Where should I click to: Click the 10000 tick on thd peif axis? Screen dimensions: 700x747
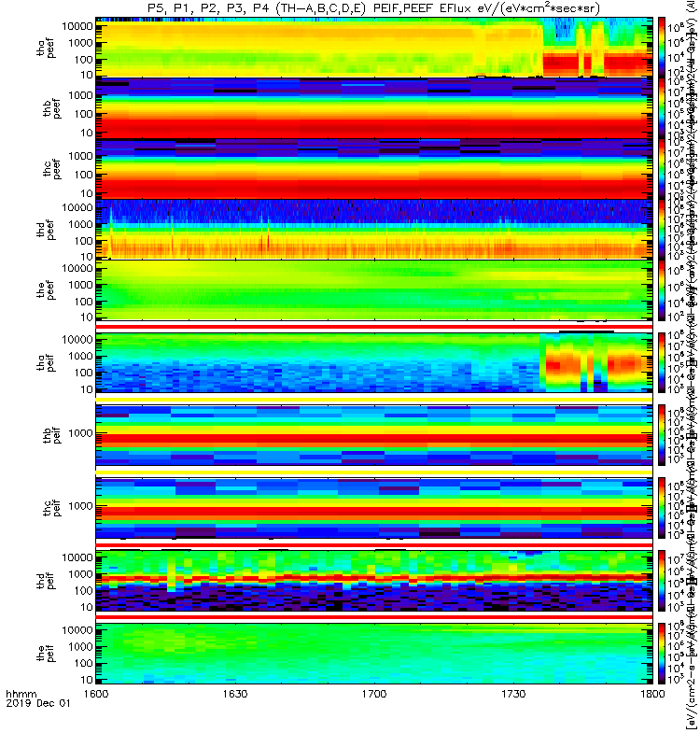(77, 557)
